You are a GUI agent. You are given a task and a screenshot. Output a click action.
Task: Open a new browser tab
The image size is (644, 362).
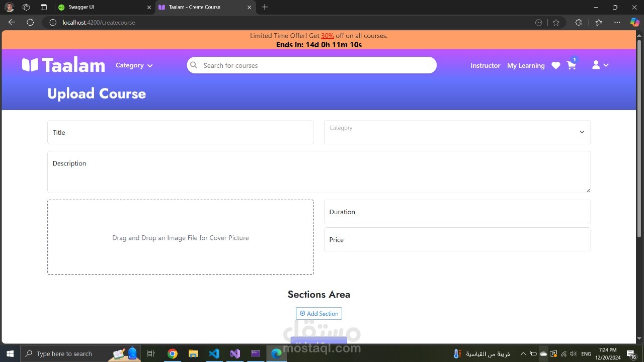pos(265,7)
